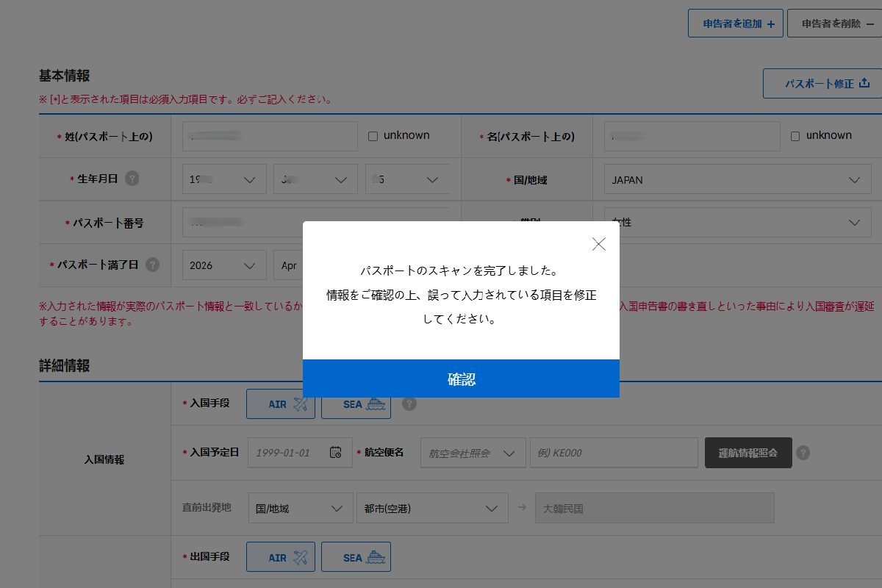Select SEA as departure method
The width and height of the screenshot is (882, 588).
(x=356, y=557)
